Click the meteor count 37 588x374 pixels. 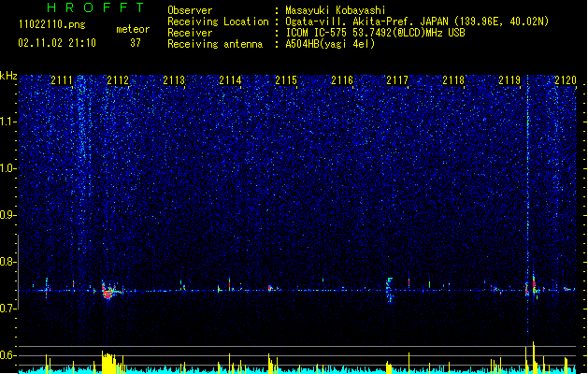[136, 43]
